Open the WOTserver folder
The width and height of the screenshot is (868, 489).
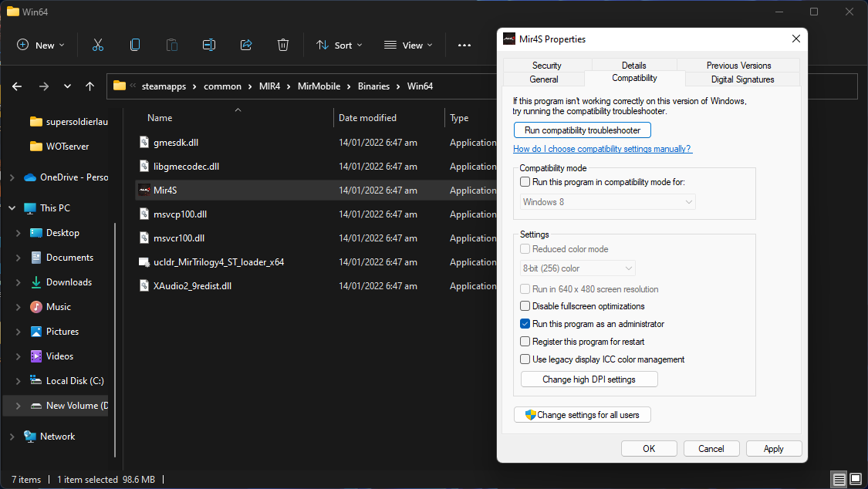coord(67,147)
